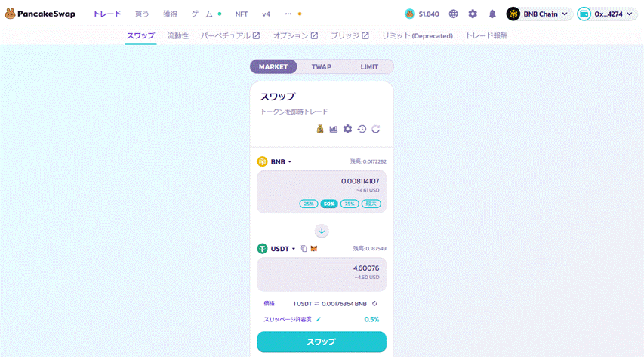Click the USDT token coin icon
644x362 pixels.
coord(262,249)
